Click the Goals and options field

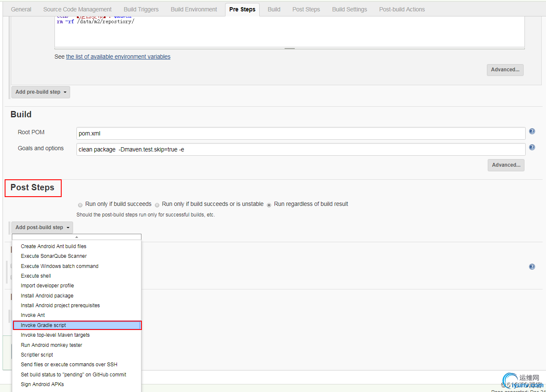pyautogui.click(x=301, y=149)
